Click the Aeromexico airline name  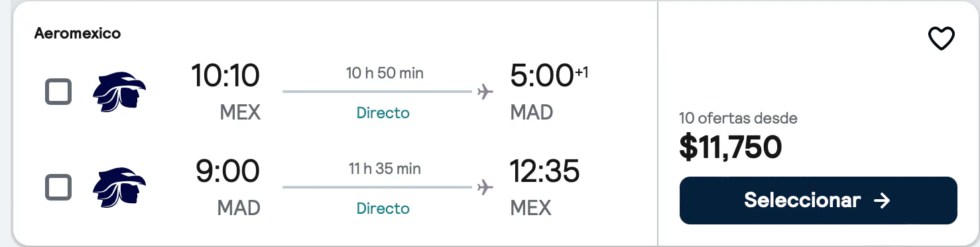click(x=78, y=33)
